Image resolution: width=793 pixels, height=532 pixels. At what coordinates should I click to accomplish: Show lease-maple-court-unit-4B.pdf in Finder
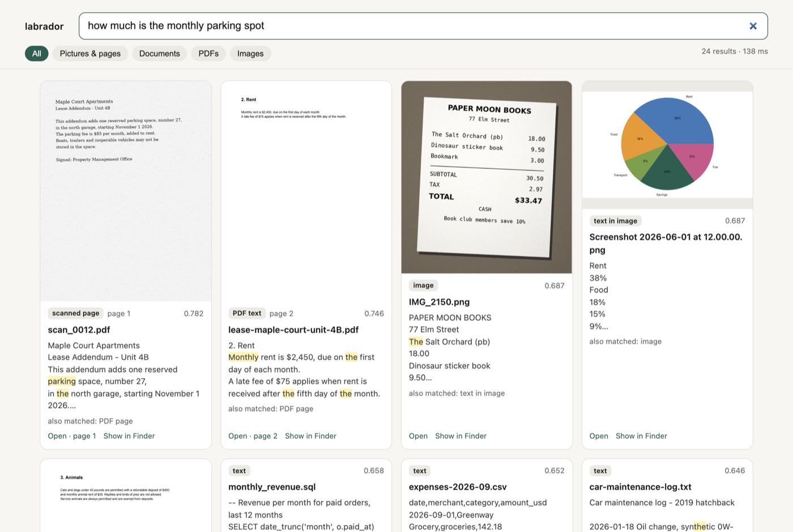point(310,436)
